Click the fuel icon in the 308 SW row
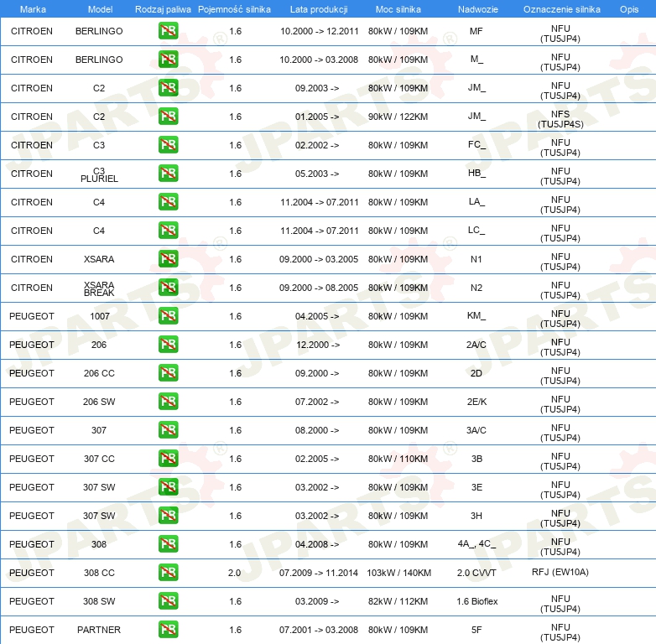This screenshot has height=644, width=656. click(168, 601)
